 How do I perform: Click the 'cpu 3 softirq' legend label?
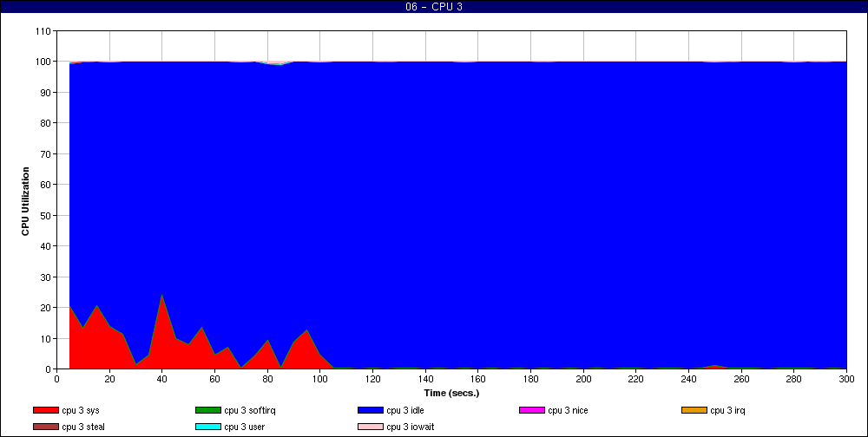coord(250,410)
